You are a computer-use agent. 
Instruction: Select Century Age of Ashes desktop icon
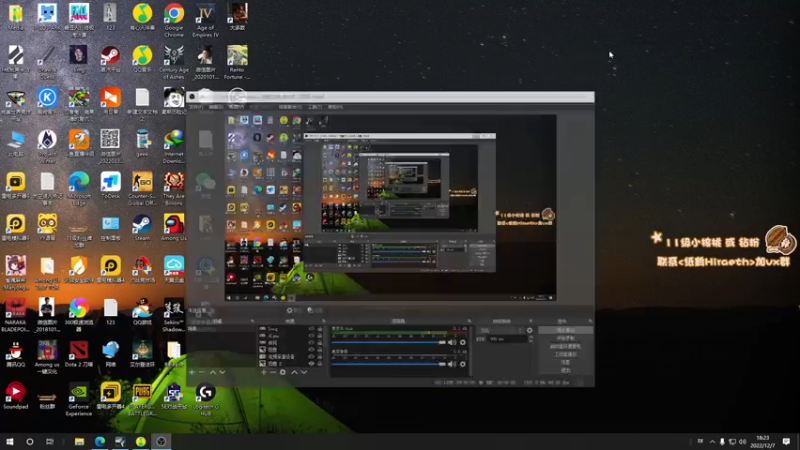point(173,62)
